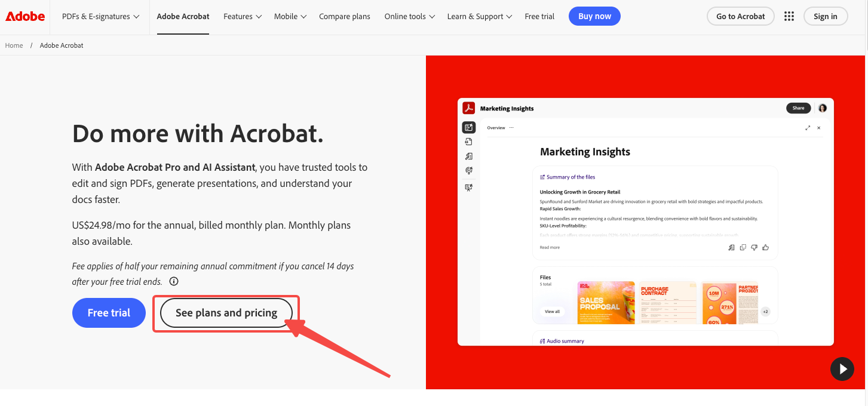Expand the Learn & Support dropdown

pos(480,17)
